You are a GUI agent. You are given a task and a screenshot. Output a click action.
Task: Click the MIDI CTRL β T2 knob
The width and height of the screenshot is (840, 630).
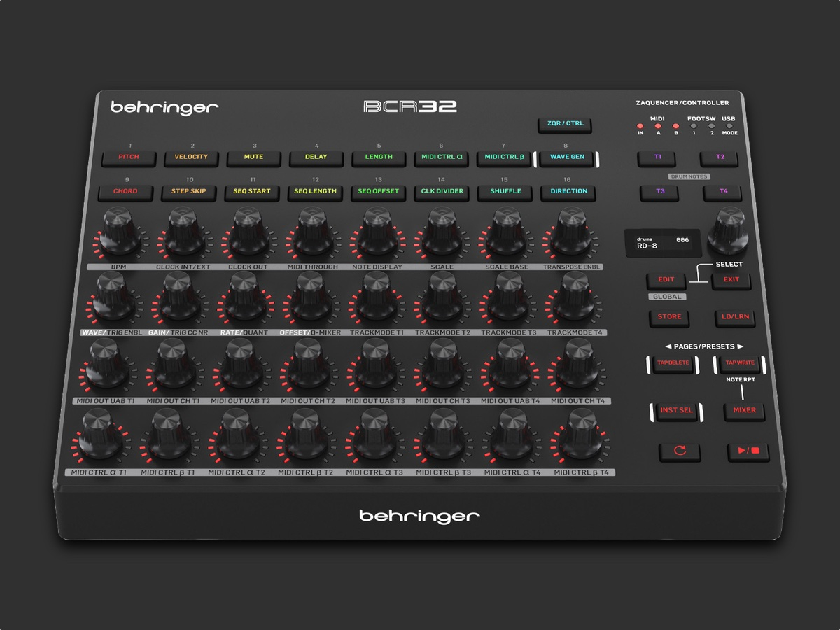(304, 435)
